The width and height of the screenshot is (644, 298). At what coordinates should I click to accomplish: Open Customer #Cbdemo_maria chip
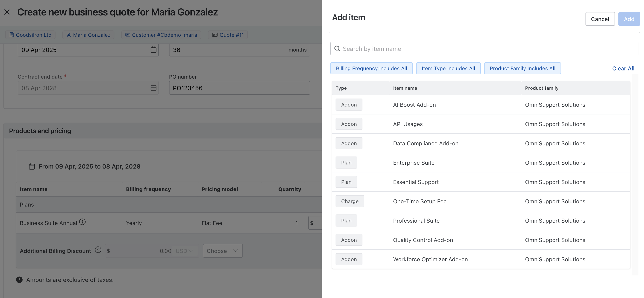(x=161, y=35)
